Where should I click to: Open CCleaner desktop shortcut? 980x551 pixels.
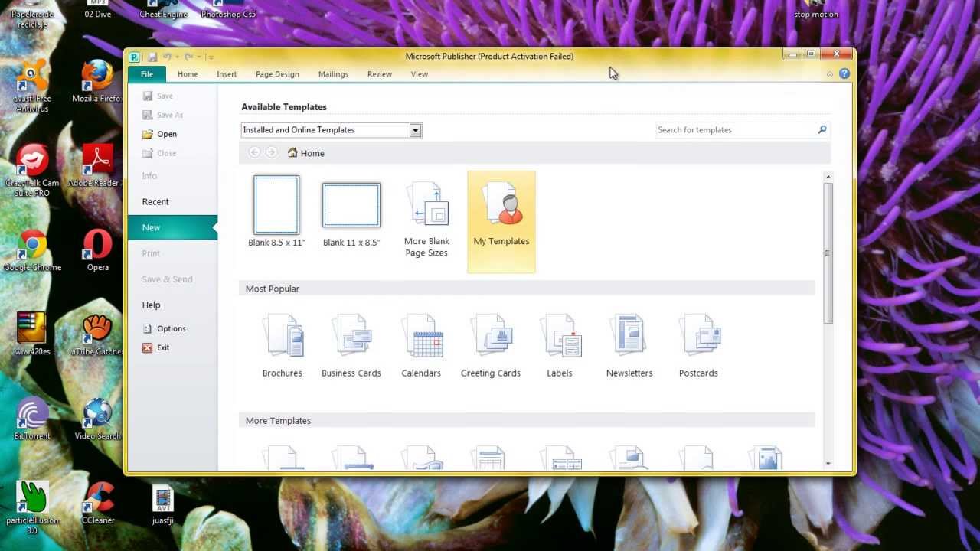98,503
